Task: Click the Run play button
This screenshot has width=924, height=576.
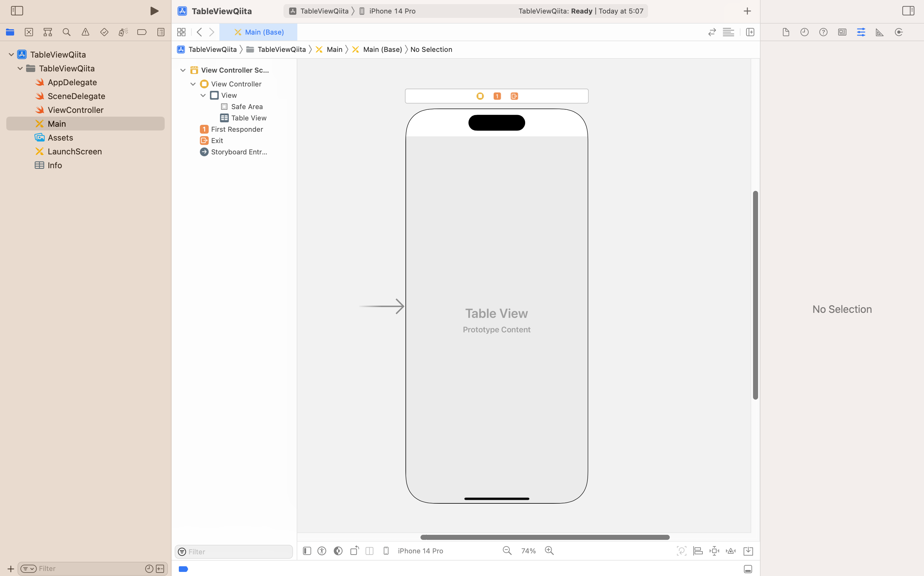Action: tap(154, 11)
